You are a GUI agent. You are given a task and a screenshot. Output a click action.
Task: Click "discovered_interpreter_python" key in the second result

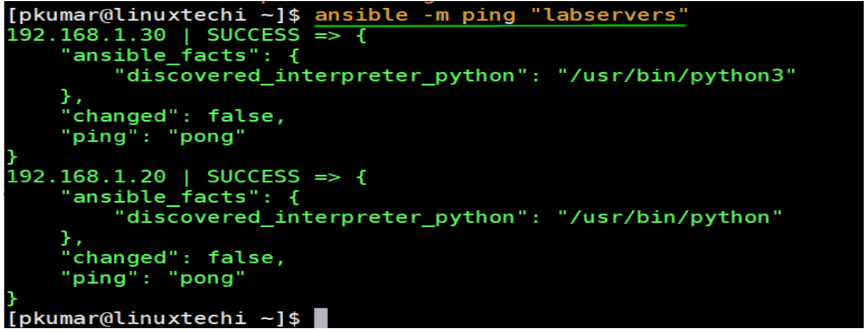[x=321, y=217]
